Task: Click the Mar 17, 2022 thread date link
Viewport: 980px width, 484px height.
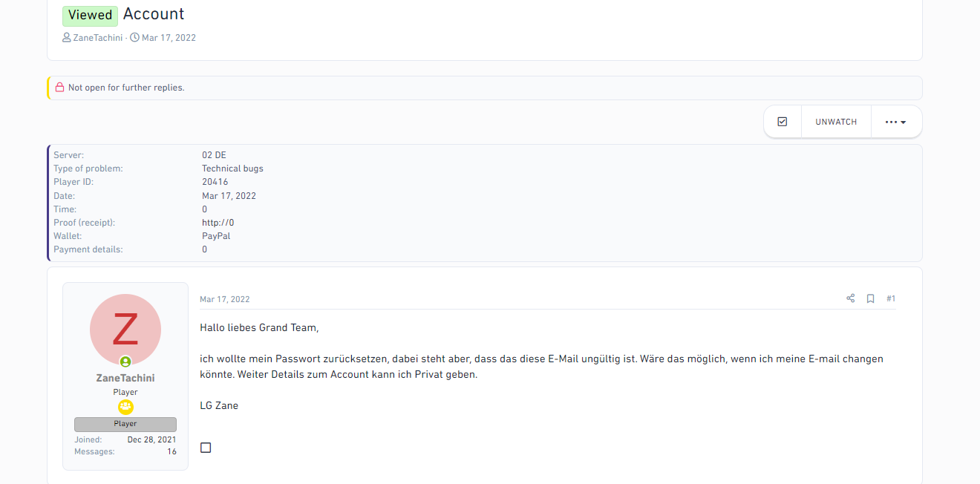Action: 169,37
